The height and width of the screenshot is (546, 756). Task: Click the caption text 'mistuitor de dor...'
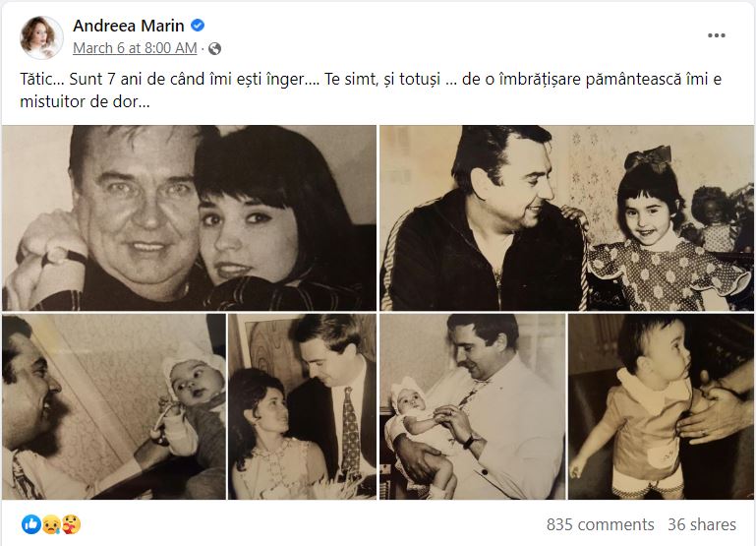[85, 100]
